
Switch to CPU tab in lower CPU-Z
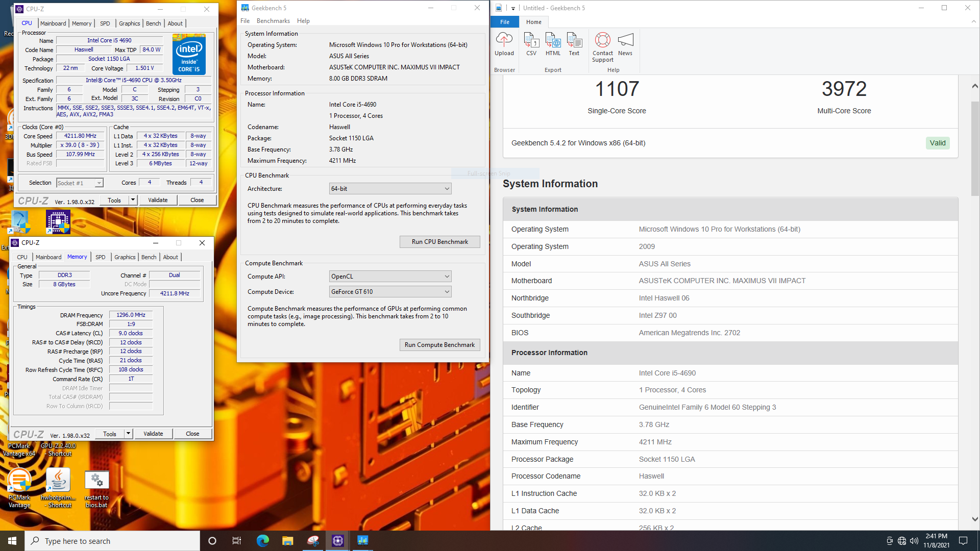coord(22,257)
